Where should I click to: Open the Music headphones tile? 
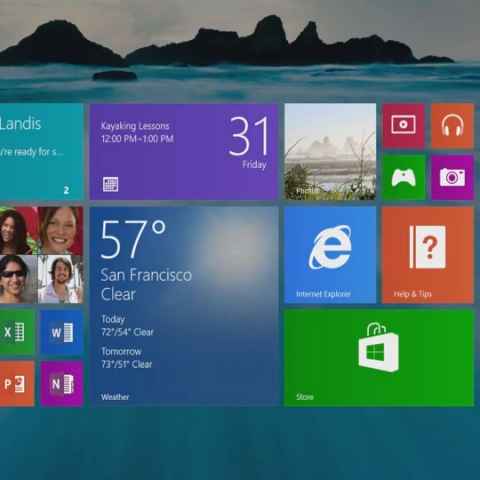pyautogui.click(x=452, y=126)
